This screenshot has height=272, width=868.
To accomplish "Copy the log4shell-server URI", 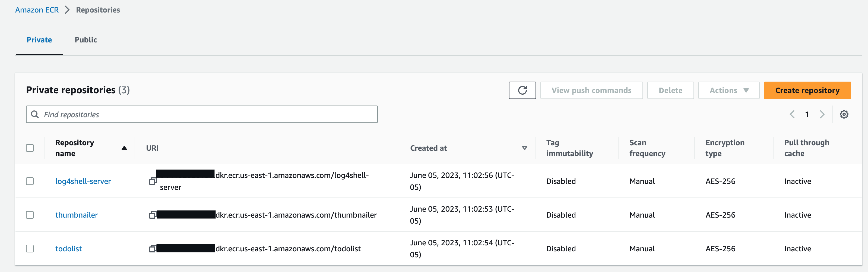I will click(153, 181).
